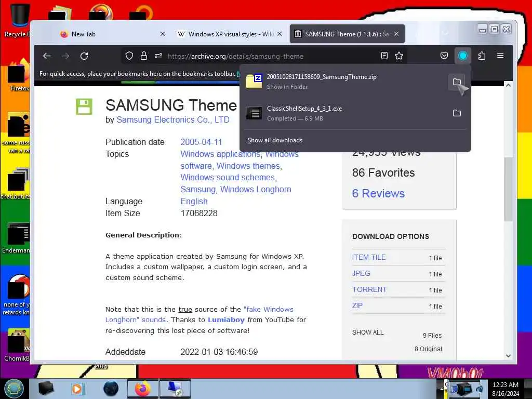Download the ZIP option
Screen dimensions: 532x399
coord(357,305)
